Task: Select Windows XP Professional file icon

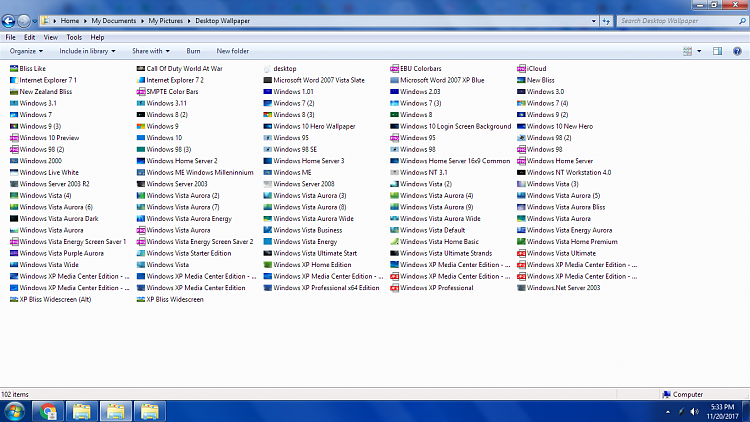Action: pos(394,288)
